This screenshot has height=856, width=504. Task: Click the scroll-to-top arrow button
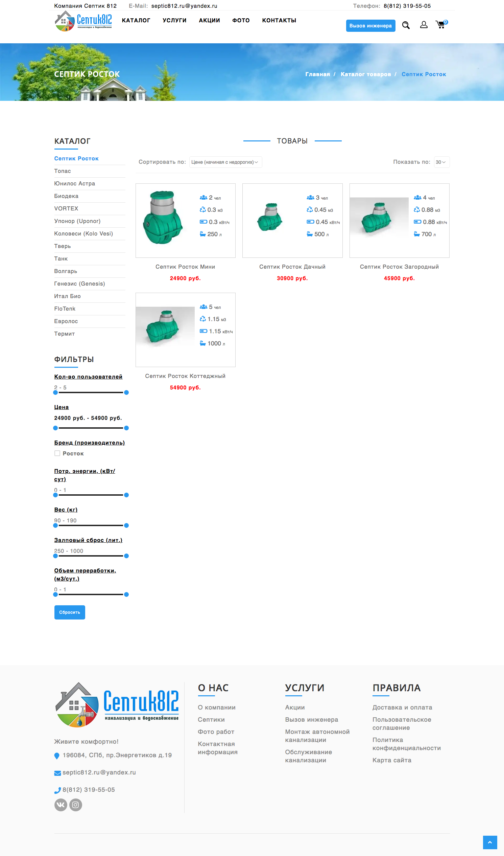(x=490, y=842)
